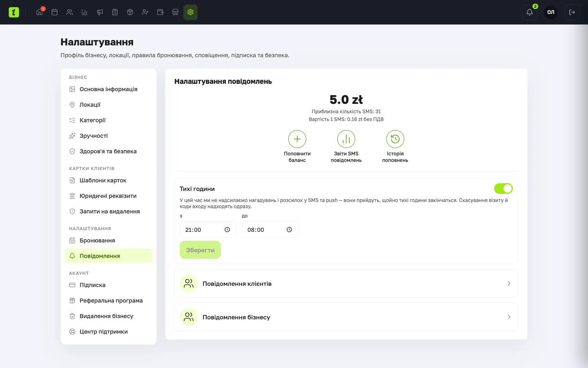Image resolution: width=588 pixels, height=368 pixels.
Task: Select Локації in settings sidebar
Action: coord(109,105)
